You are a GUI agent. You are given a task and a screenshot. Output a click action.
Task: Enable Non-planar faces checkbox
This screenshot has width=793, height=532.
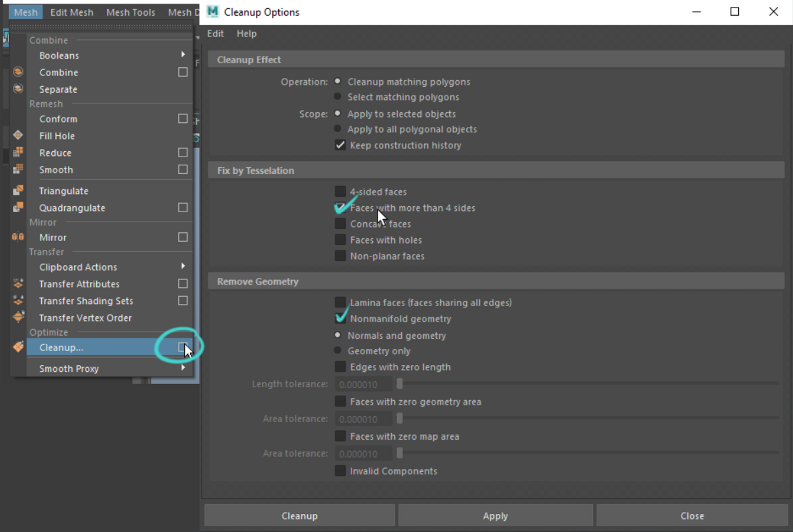click(x=340, y=256)
